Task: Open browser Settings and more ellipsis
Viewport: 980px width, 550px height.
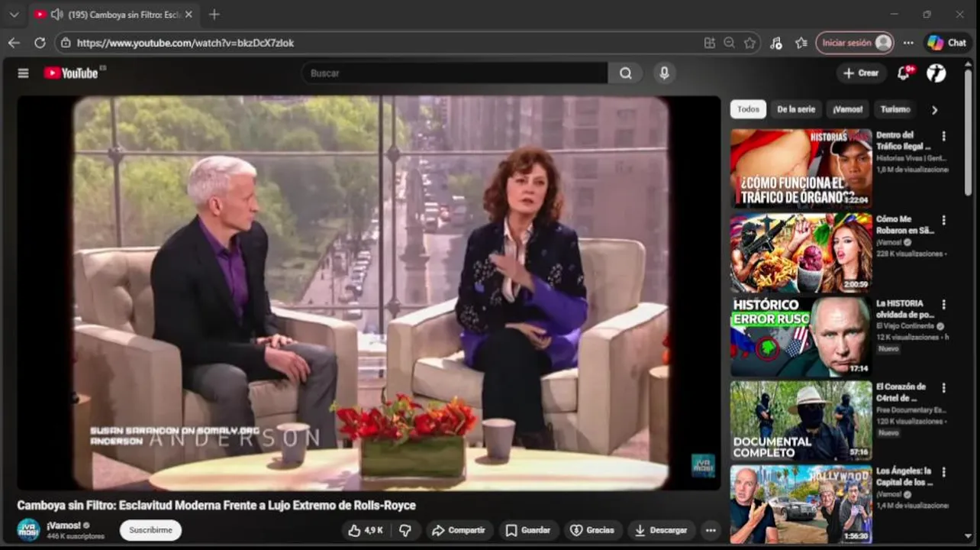Action: (x=908, y=43)
